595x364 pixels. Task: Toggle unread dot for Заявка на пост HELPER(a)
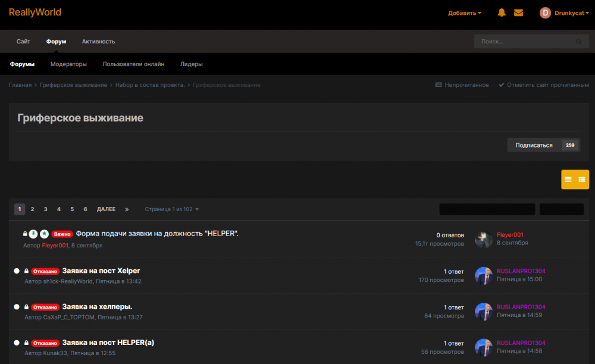point(17,343)
